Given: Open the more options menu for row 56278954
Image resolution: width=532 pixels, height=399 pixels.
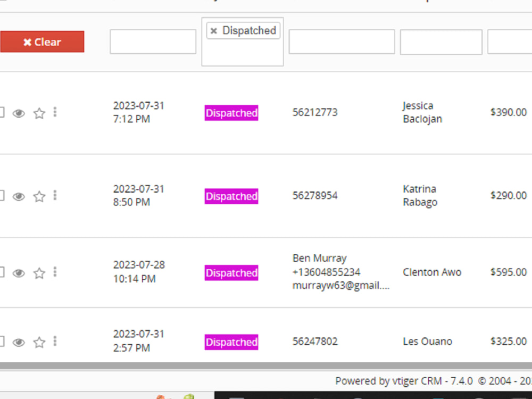Looking at the screenshot, I should click(x=55, y=195).
